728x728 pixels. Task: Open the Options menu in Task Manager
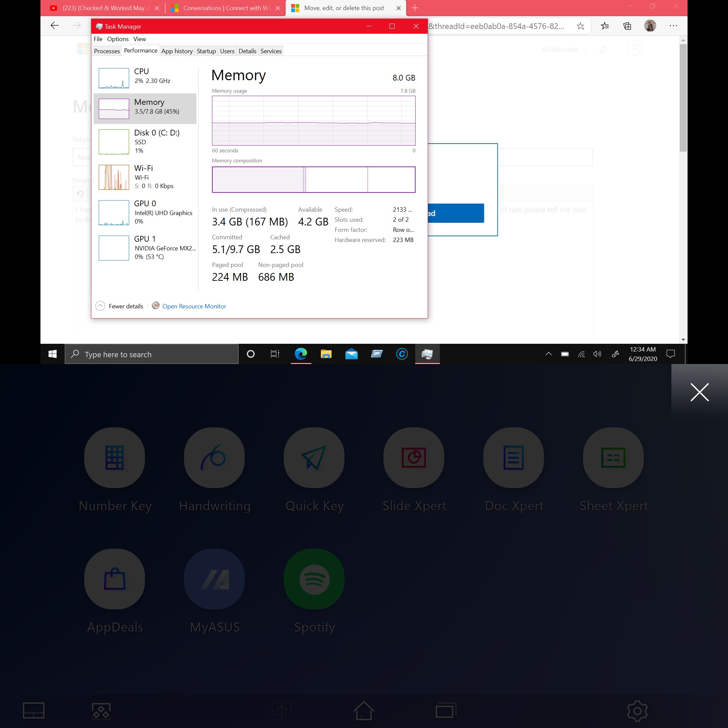[x=118, y=39]
